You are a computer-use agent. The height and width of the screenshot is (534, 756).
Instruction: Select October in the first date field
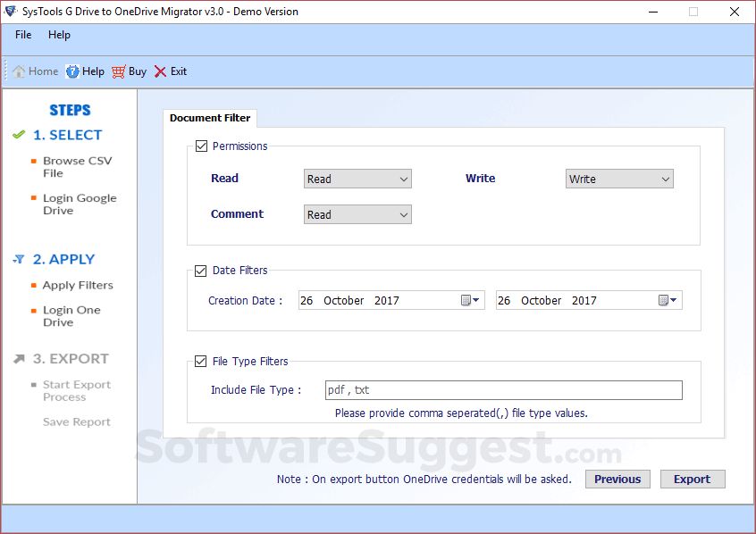344,301
